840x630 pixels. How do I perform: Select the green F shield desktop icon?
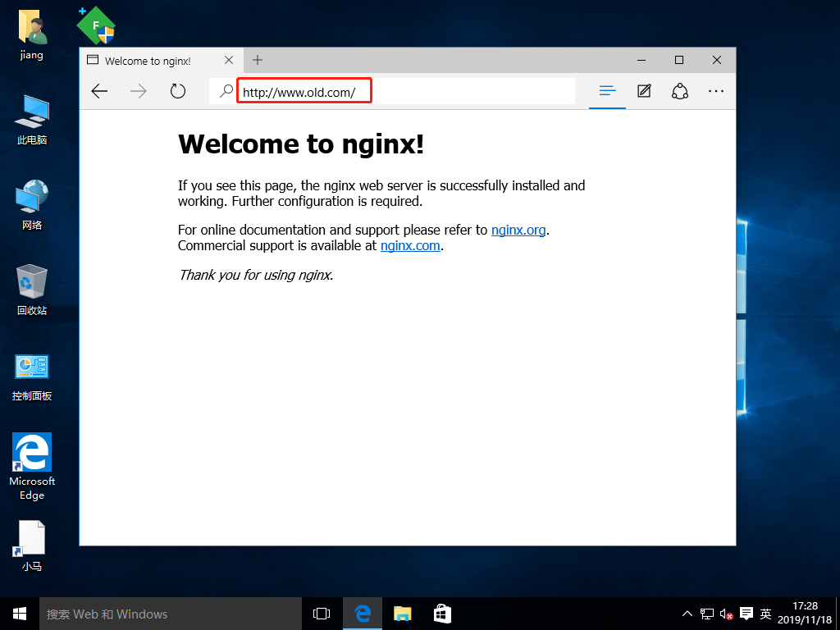[97, 25]
